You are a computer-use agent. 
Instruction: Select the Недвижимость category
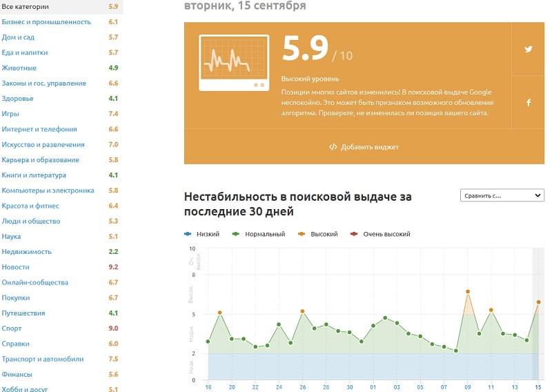[x=27, y=252]
